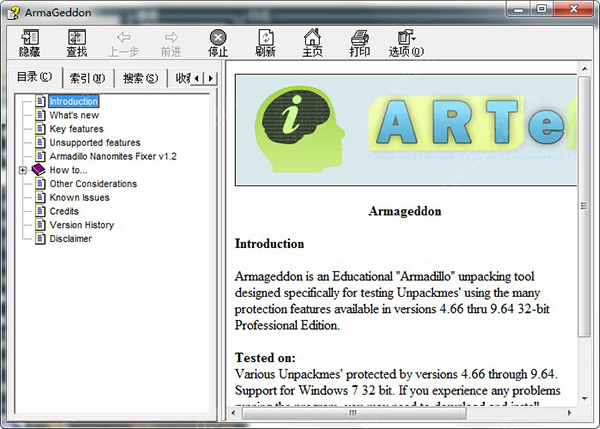The height and width of the screenshot is (429, 600).
Task: Open the What's new topic
Action: [x=73, y=115]
